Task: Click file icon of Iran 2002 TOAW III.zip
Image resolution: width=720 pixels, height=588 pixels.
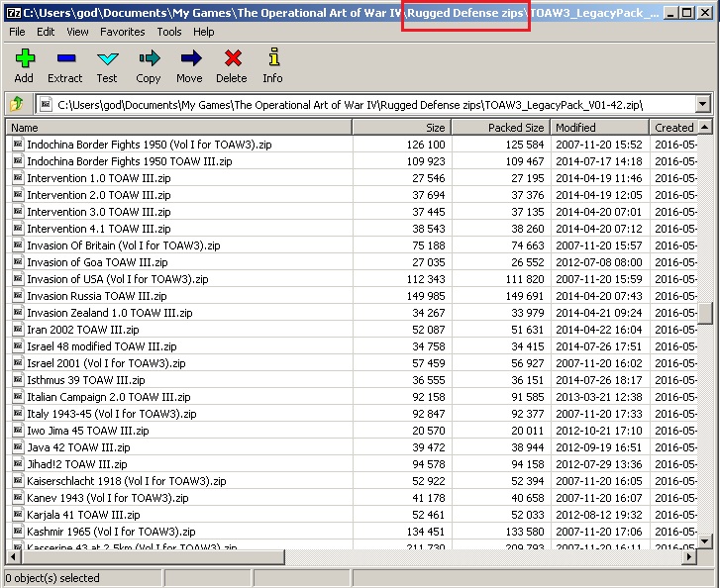Action: 18,329
